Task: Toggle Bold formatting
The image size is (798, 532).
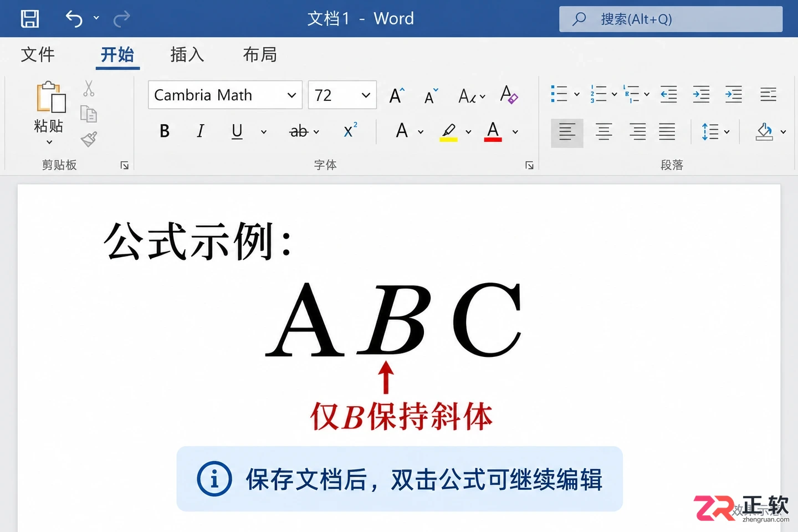Action: coord(165,131)
